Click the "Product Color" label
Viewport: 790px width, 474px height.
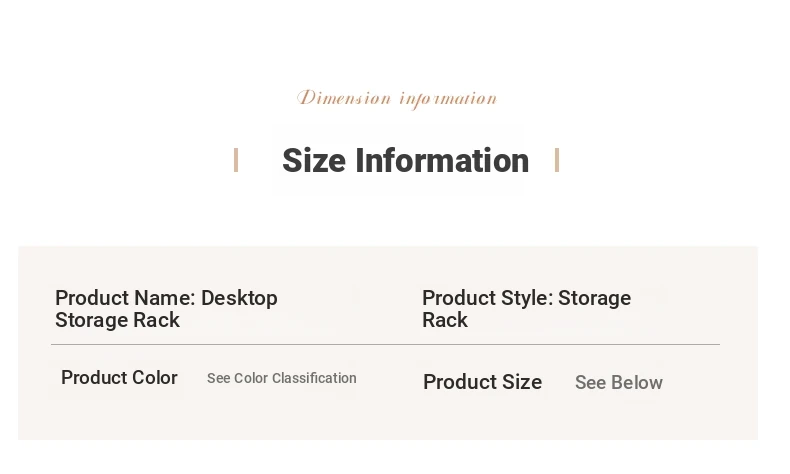point(119,377)
